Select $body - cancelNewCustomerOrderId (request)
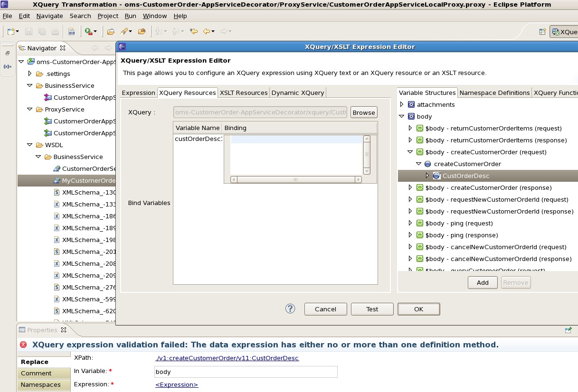Image resolution: width=578 pixels, height=392 pixels. pyautogui.click(x=496, y=247)
